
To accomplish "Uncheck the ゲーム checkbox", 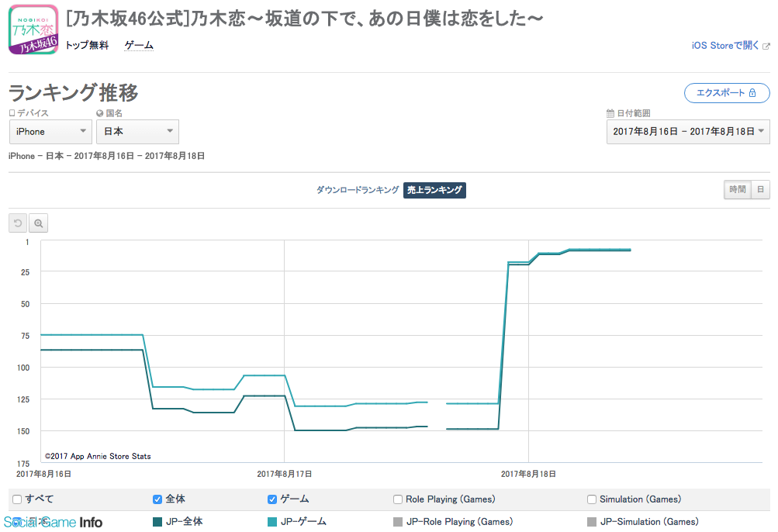I will click(x=272, y=499).
